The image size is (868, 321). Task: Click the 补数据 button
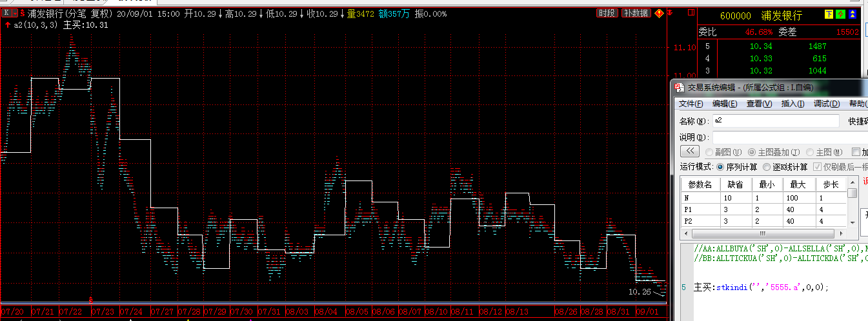pyautogui.click(x=636, y=13)
